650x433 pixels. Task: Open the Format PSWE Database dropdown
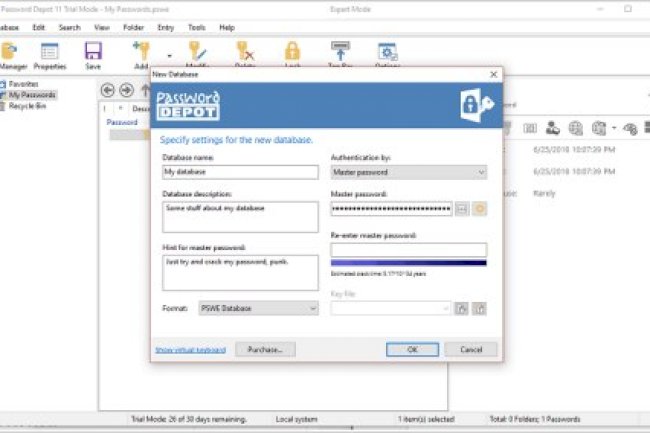[259, 308]
